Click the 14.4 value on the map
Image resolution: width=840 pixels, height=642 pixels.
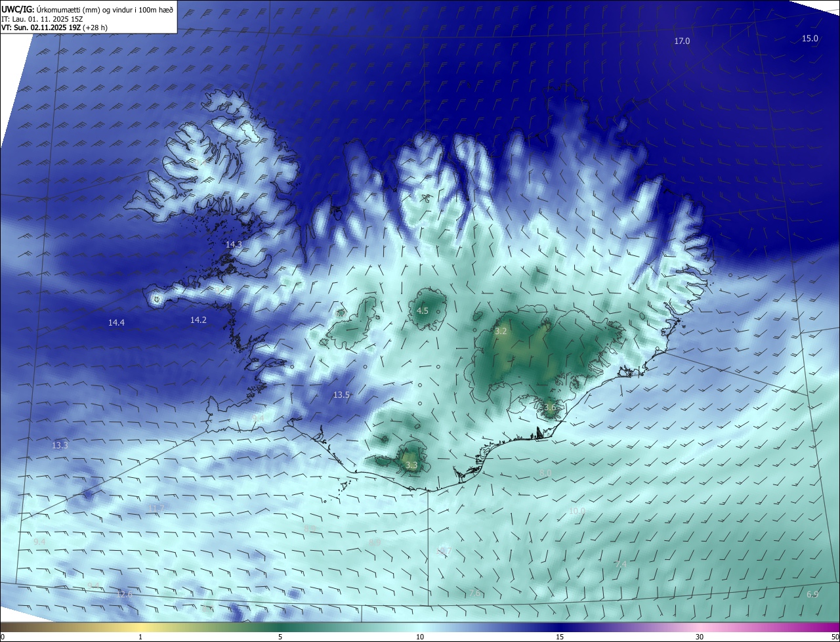(x=117, y=322)
